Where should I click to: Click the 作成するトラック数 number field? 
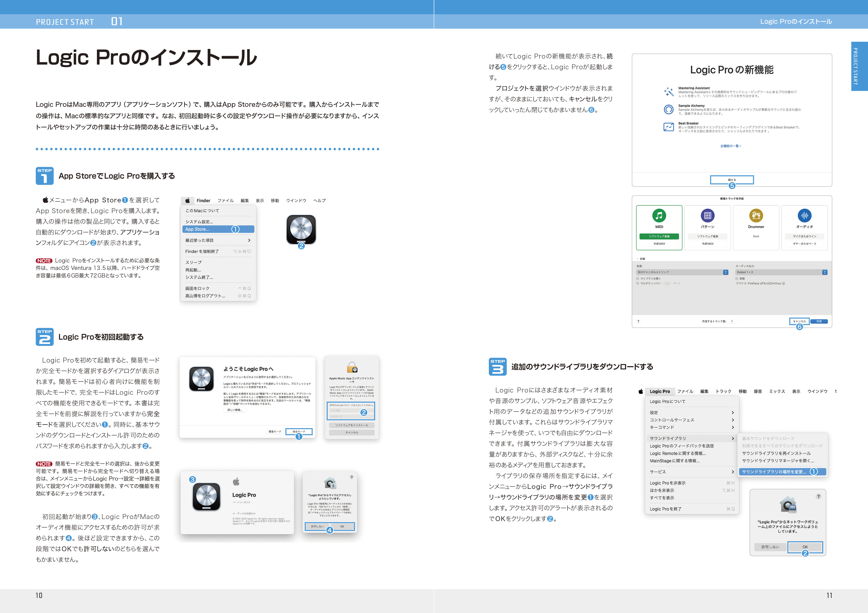pyautogui.click(x=732, y=321)
